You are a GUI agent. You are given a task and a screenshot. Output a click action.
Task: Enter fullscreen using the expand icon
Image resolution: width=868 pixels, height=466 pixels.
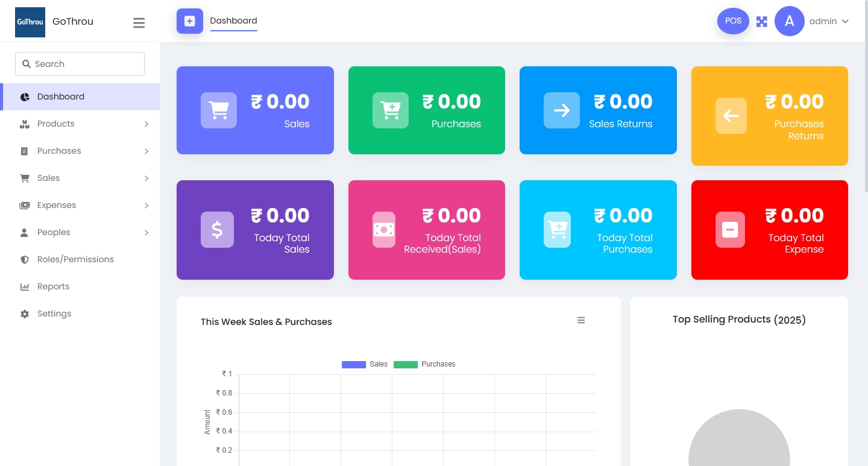(762, 22)
